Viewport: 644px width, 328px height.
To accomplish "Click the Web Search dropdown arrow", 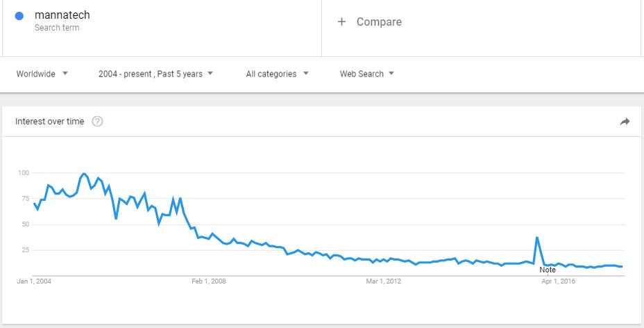I will tap(391, 74).
